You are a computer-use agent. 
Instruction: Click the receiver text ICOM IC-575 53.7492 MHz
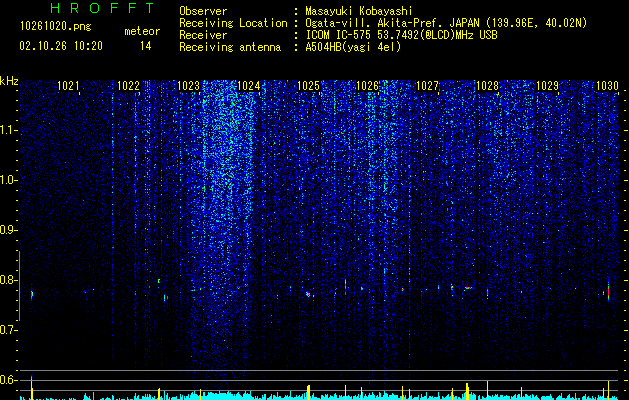click(x=401, y=35)
